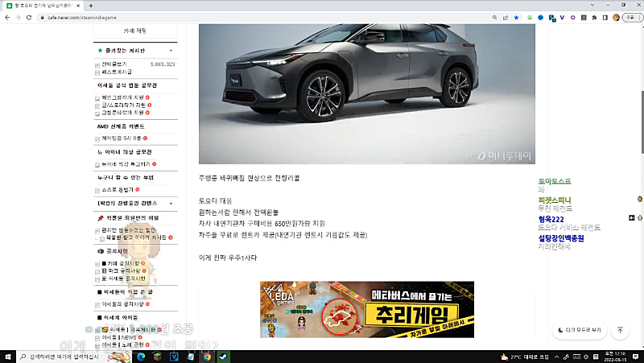Open the blue V app on taskbar

point(174,357)
